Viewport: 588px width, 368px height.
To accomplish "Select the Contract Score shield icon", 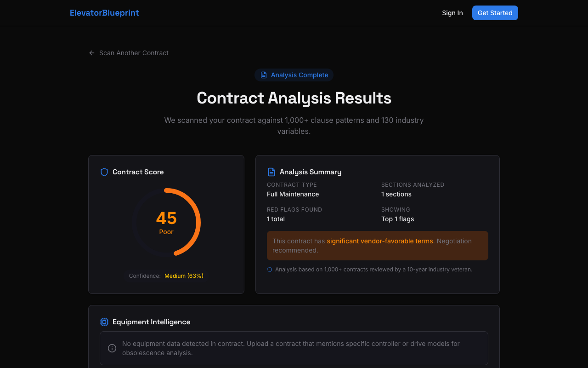I will [x=104, y=172].
